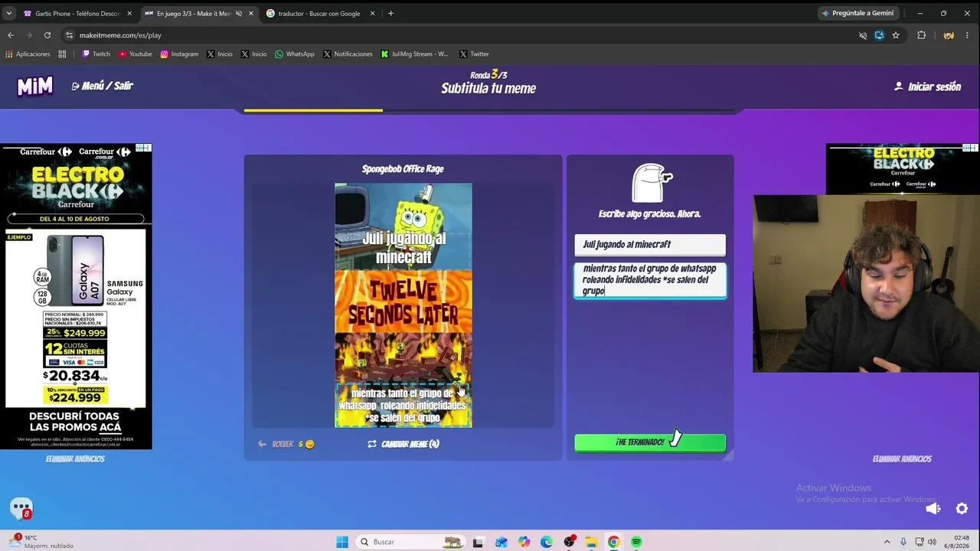This screenshot has height=551, width=980.
Task: Open game settings gear icon
Action: tap(962, 508)
